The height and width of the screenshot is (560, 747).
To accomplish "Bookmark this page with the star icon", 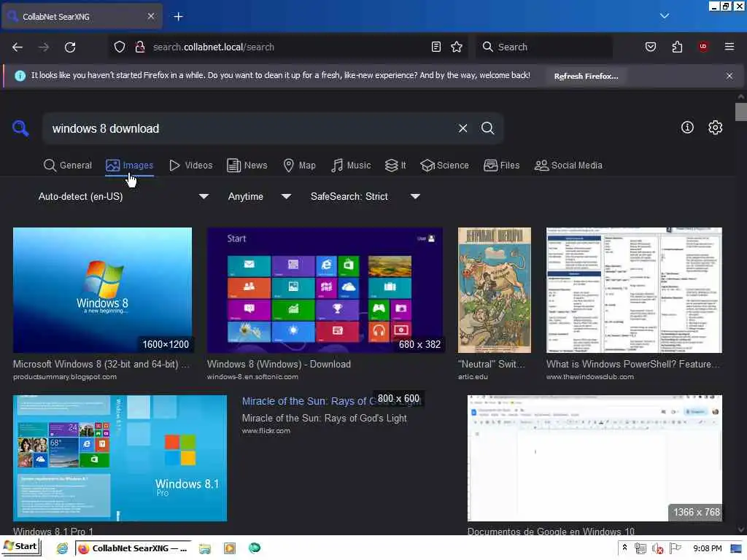I will [x=457, y=47].
